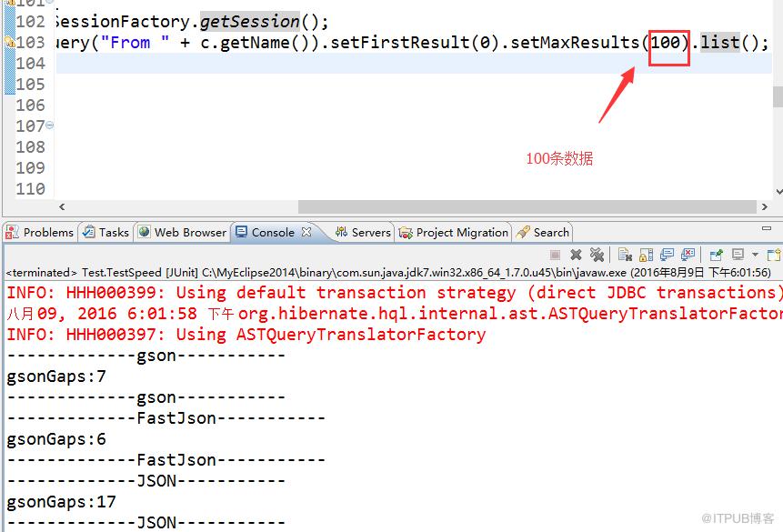This screenshot has width=783, height=532.
Task: Click the "From " string literal
Action: pos(135,43)
